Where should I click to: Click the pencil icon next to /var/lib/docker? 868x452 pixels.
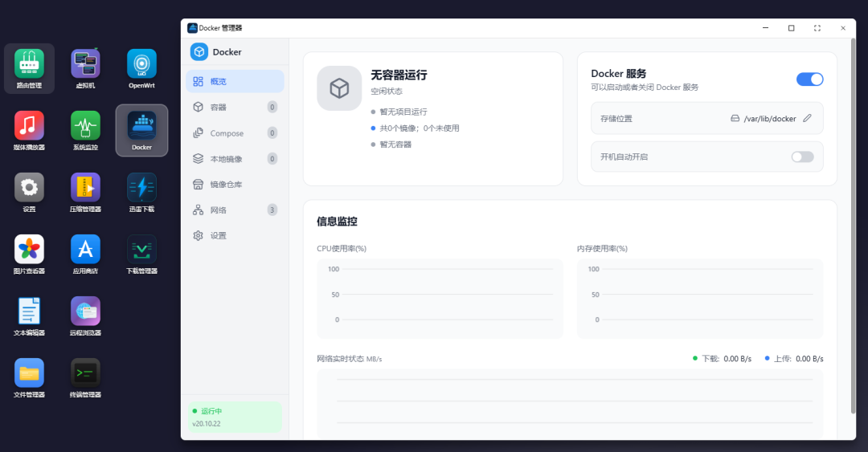coord(807,119)
